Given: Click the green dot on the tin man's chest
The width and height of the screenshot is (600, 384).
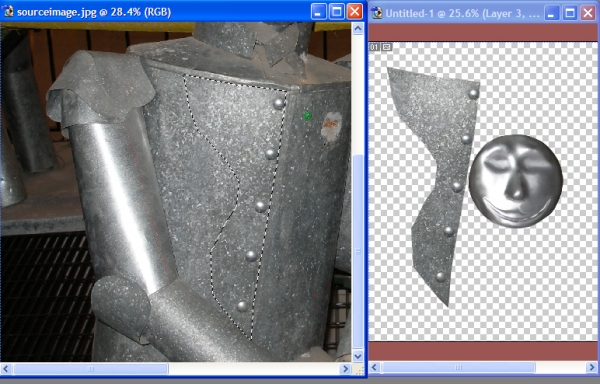Looking at the screenshot, I should (307, 116).
